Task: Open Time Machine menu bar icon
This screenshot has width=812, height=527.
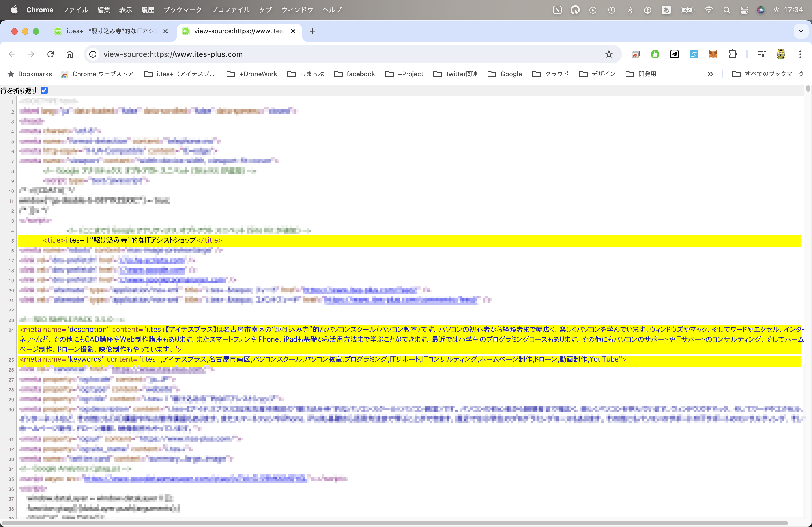Action: pyautogui.click(x=611, y=10)
